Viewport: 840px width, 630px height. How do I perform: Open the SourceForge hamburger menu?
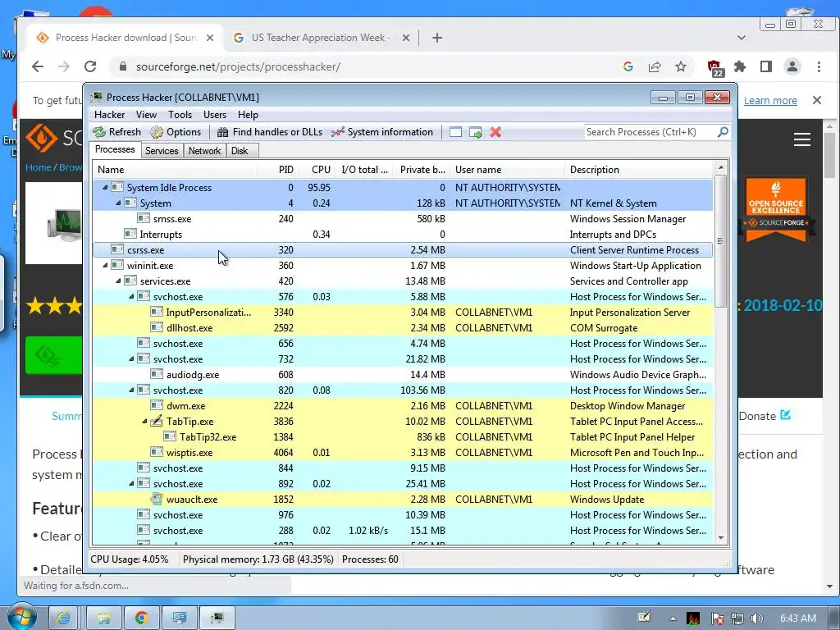click(802, 139)
